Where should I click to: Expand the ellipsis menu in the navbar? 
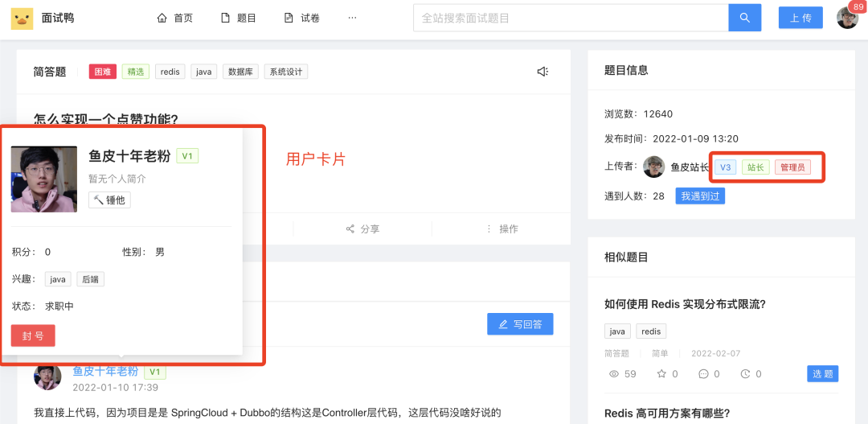352,18
